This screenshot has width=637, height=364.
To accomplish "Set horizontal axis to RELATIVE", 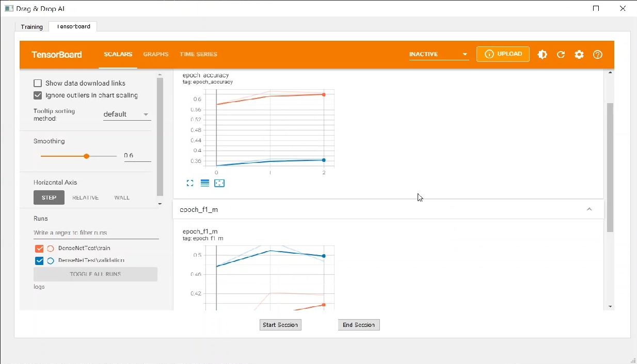I will pyautogui.click(x=85, y=197).
